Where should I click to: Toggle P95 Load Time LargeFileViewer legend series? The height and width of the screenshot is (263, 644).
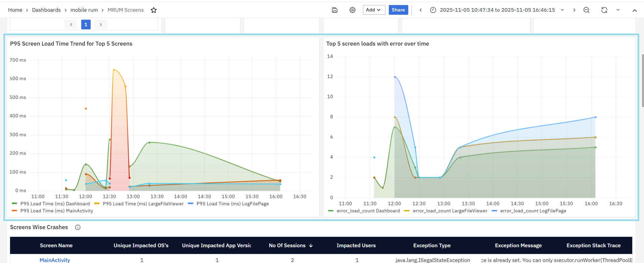coord(143,204)
